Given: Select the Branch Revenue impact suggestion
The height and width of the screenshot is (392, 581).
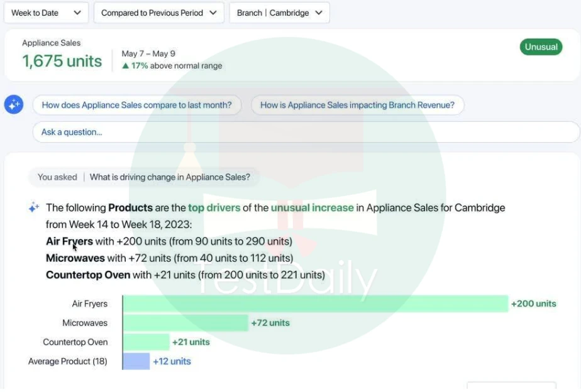Looking at the screenshot, I should point(357,105).
